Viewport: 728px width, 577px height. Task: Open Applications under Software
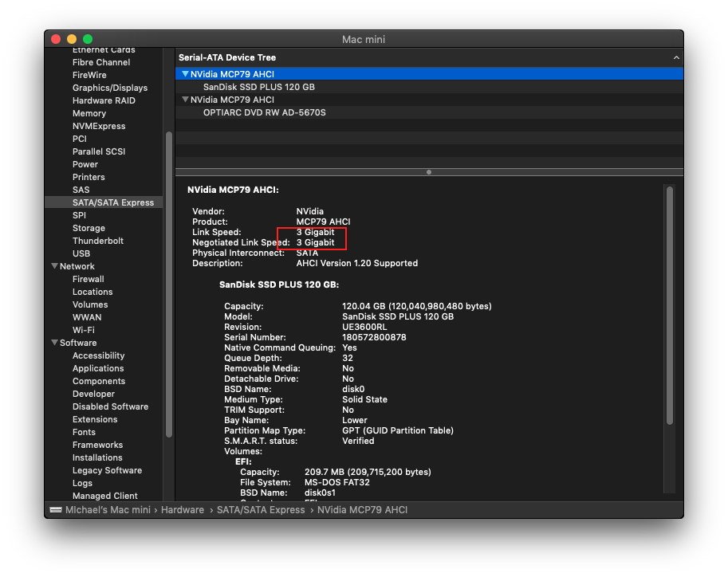(x=98, y=368)
